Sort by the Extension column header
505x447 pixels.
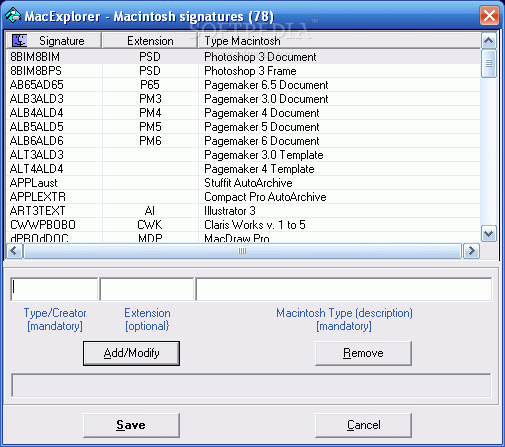(x=150, y=41)
